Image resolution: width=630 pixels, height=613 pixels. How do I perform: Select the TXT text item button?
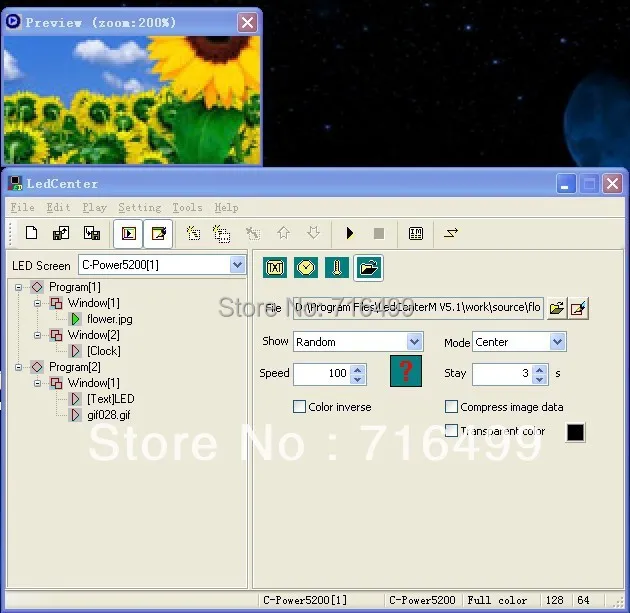pyautogui.click(x=275, y=268)
